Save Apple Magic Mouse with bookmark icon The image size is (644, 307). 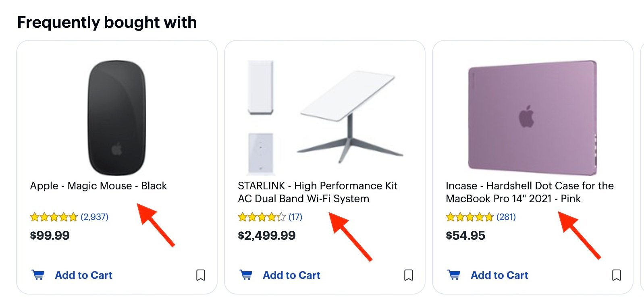pyautogui.click(x=201, y=275)
